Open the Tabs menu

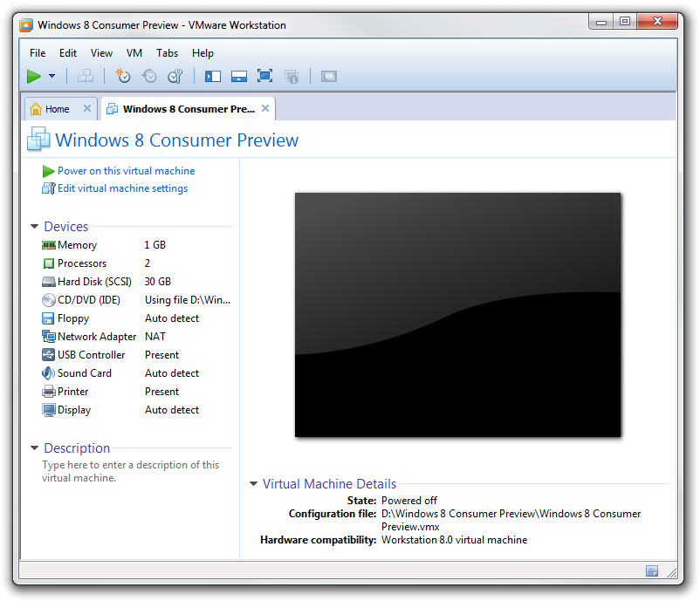pyautogui.click(x=167, y=53)
